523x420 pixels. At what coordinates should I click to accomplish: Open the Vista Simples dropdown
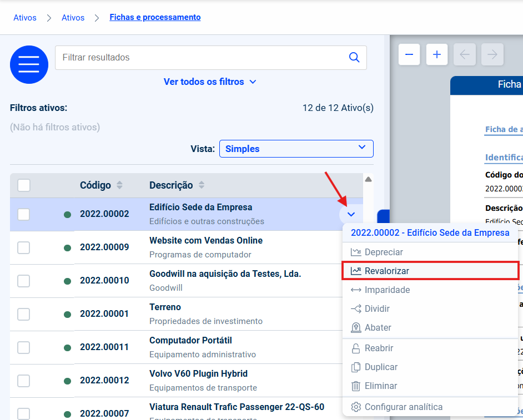point(296,149)
